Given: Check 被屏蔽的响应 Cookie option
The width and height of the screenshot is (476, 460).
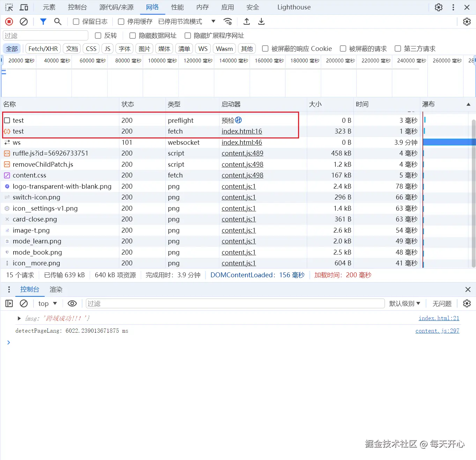Looking at the screenshot, I should coord(265,48).
